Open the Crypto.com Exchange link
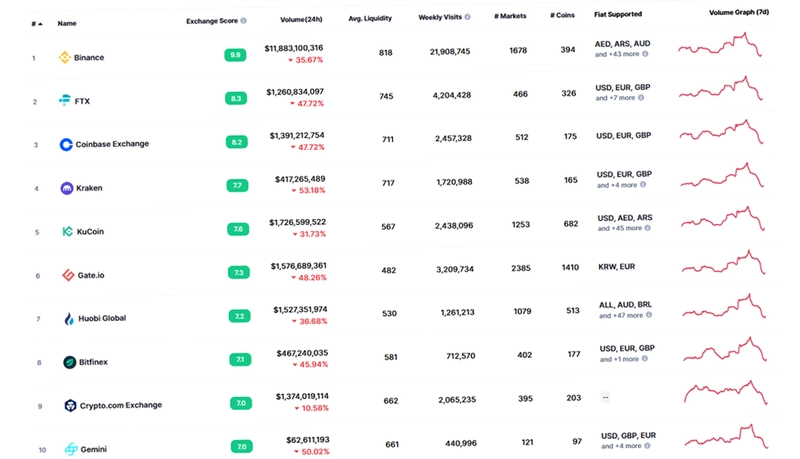Screen dimensions: 800x459 coord(121,405)
